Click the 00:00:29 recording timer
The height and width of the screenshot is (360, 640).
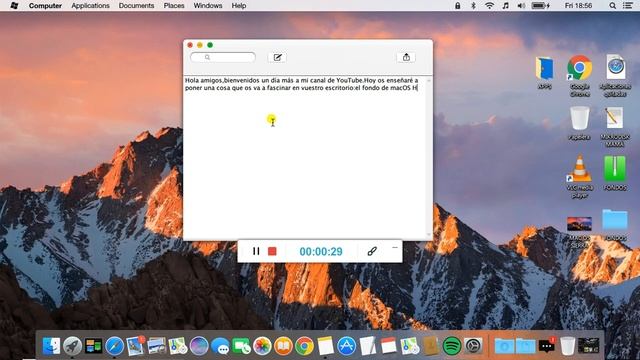pos(321,251)
